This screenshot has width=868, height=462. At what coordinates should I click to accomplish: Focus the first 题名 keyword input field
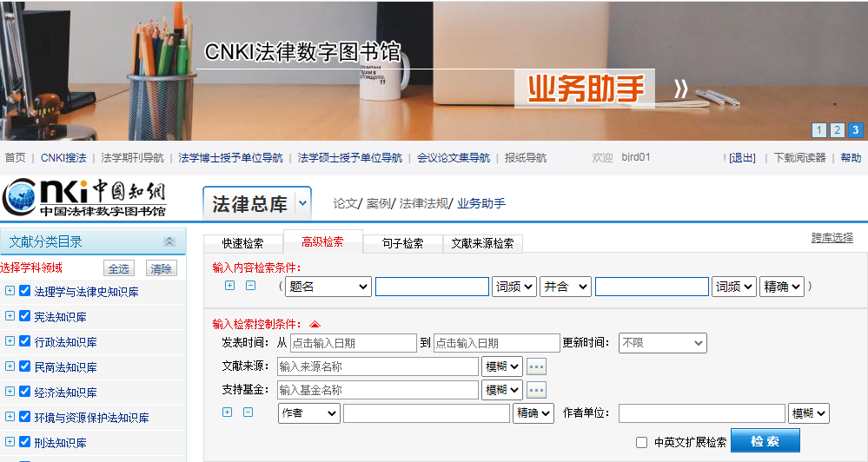433,287
